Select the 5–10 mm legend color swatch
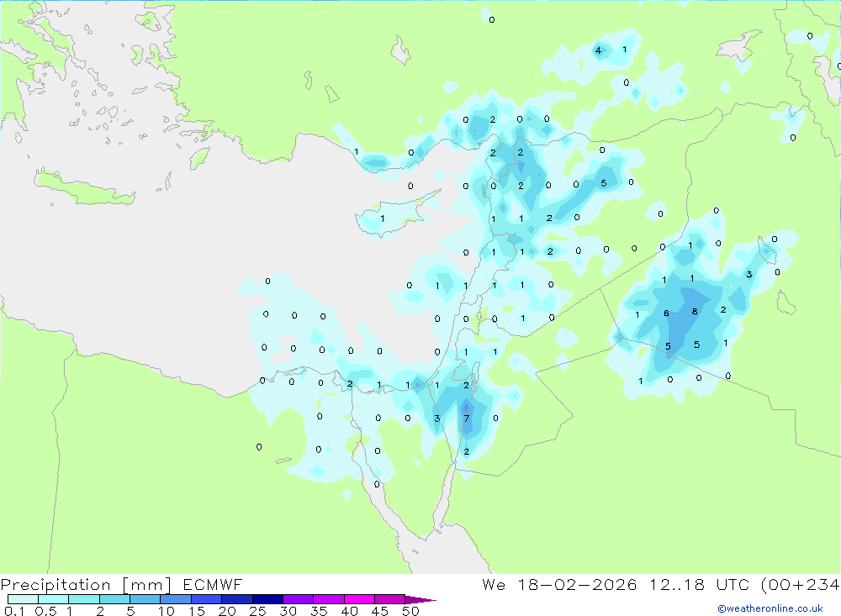Image resolution: width=841 pixels, height=616 pixels. [145, 599]
